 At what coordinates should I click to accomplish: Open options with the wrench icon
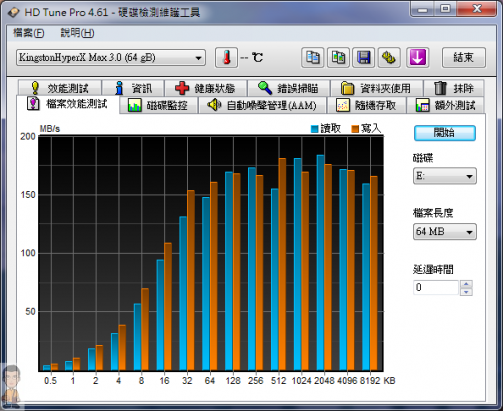pyautogui.click(x=389, y=58)
